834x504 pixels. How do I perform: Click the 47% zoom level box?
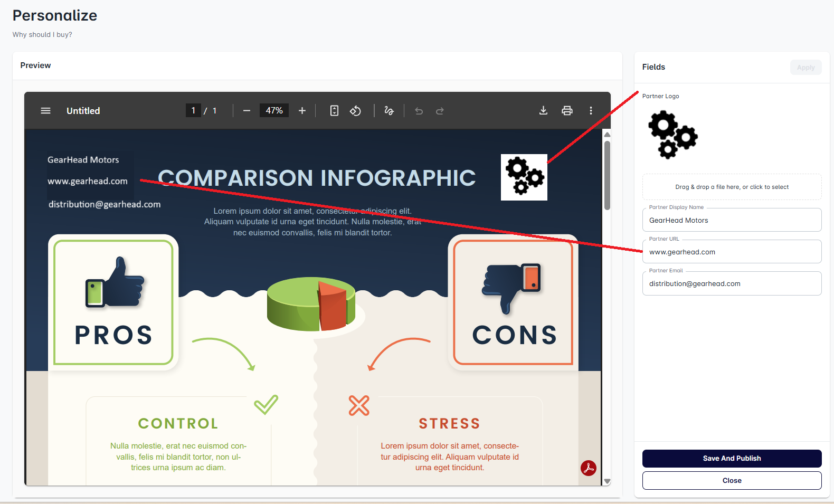click(274, 111)
